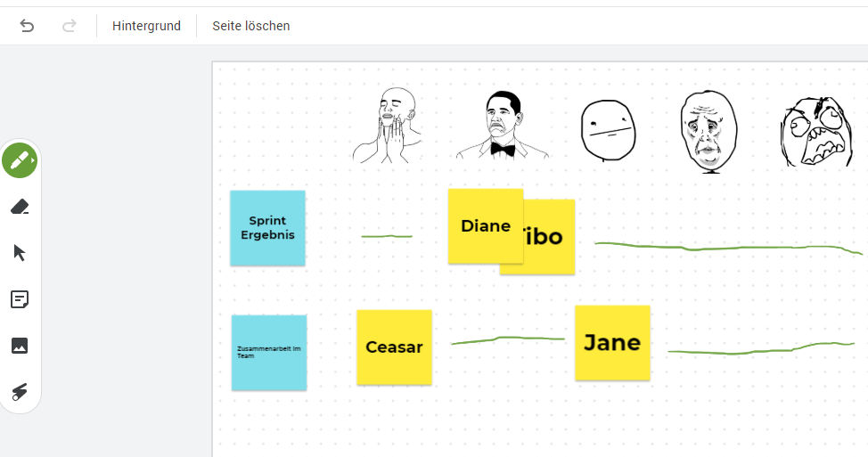The height and width of the screenshot is (457, 868).
Task: Open the Hintergrund background option
Action: tap(146, 26)
